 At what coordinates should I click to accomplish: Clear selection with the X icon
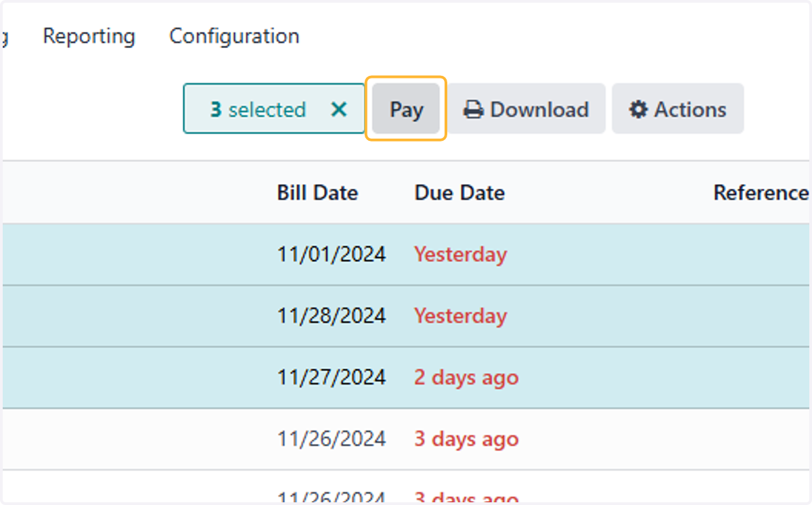338,110
